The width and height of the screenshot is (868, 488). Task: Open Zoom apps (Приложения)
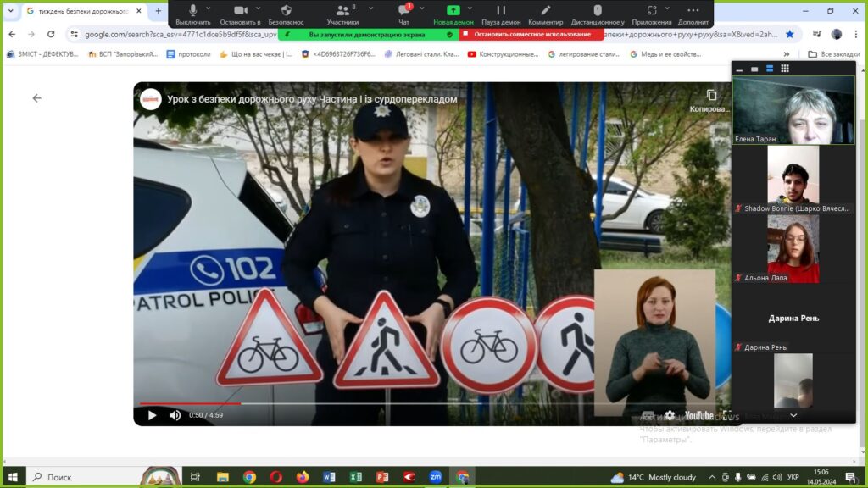click(652, 14)
